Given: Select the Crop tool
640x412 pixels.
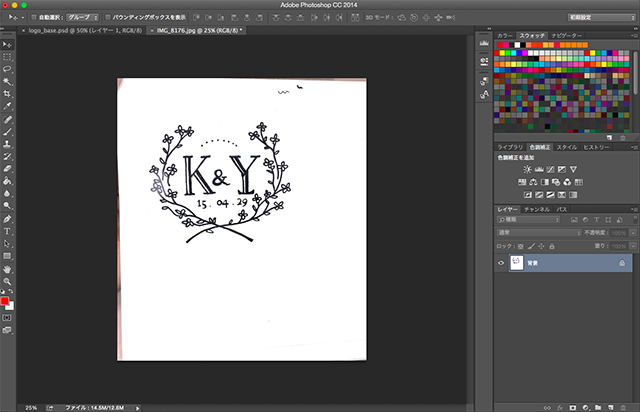Looking at the screenshot, I should [7, 94].
